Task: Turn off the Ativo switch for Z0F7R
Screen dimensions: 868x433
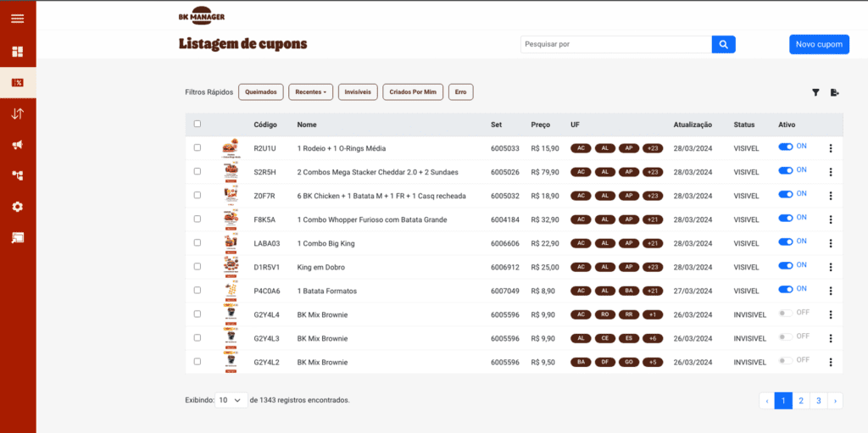Action: [x=786, y=194]
